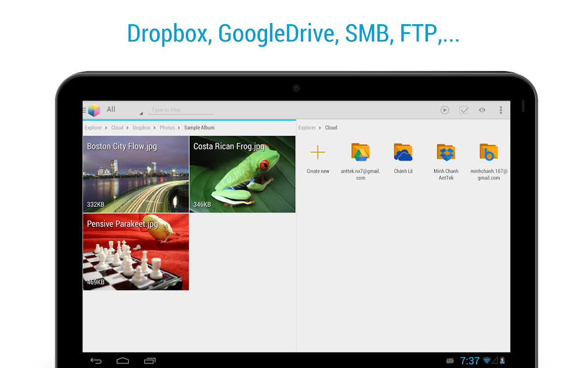
Task: Go to Explorer in the right breadcrumb
Action: click(x=307, y=128)
